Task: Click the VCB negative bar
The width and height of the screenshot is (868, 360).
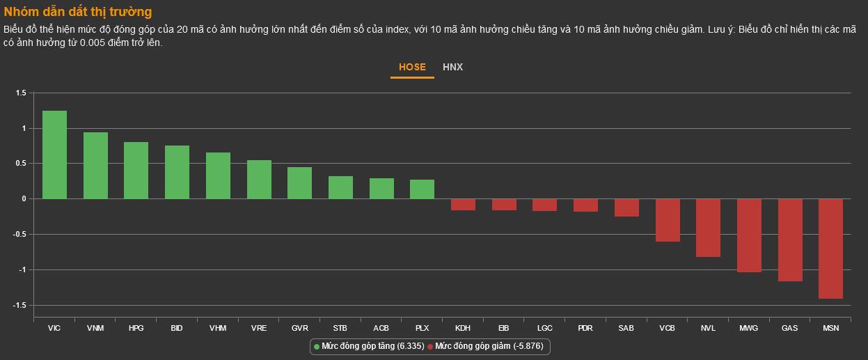Action: tap(668, 220)
